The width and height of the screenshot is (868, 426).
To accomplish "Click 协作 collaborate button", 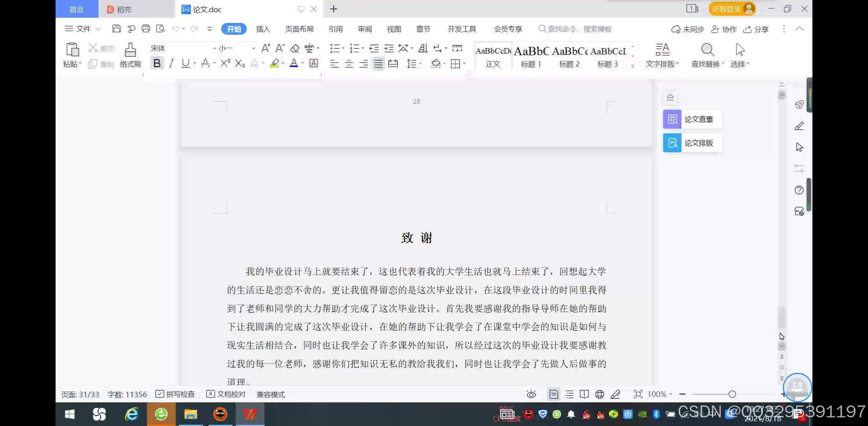I will click(x=724, y=29).
